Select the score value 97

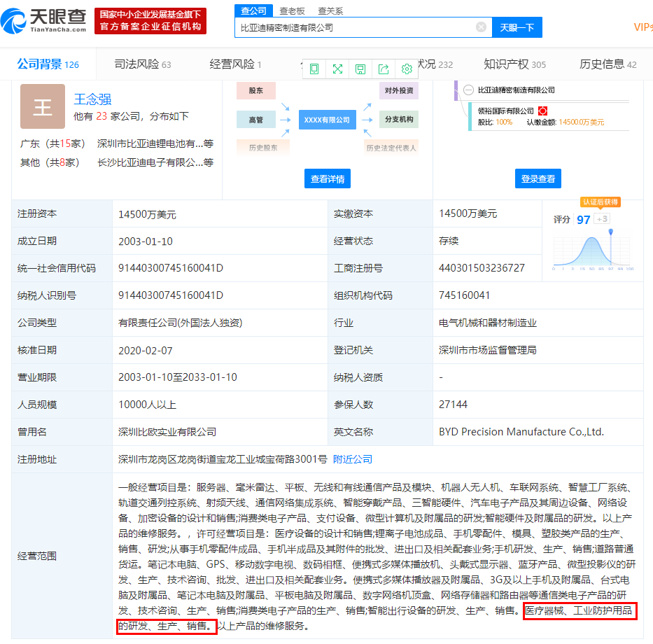pyautogui.click(x=584, y=220)
